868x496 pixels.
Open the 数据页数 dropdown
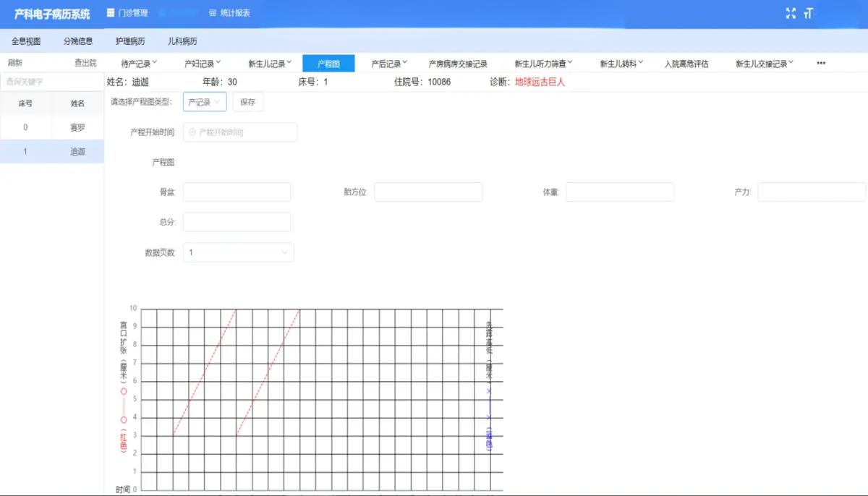click(239, 252)
